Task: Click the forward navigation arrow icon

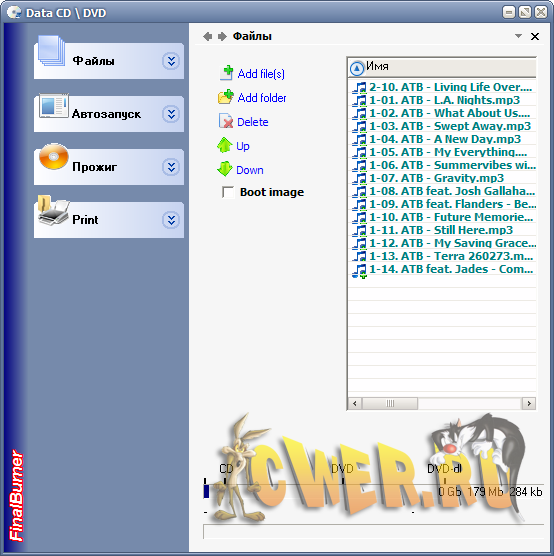Action: [222, 37]
